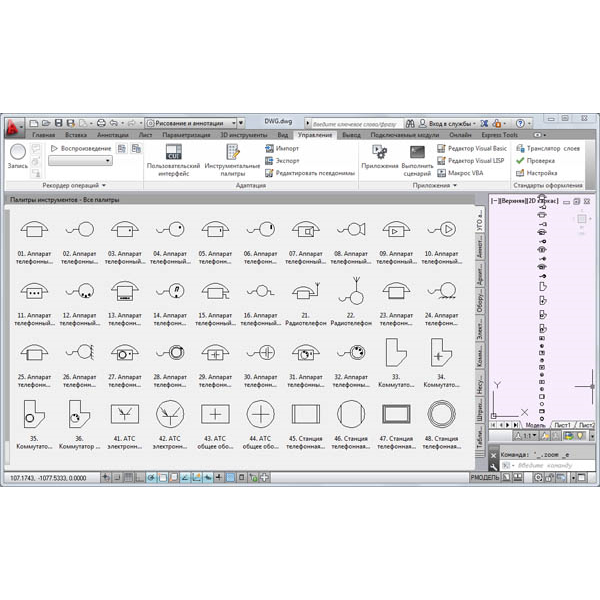Undo the last action with the arrow icon

click(113, 123)
